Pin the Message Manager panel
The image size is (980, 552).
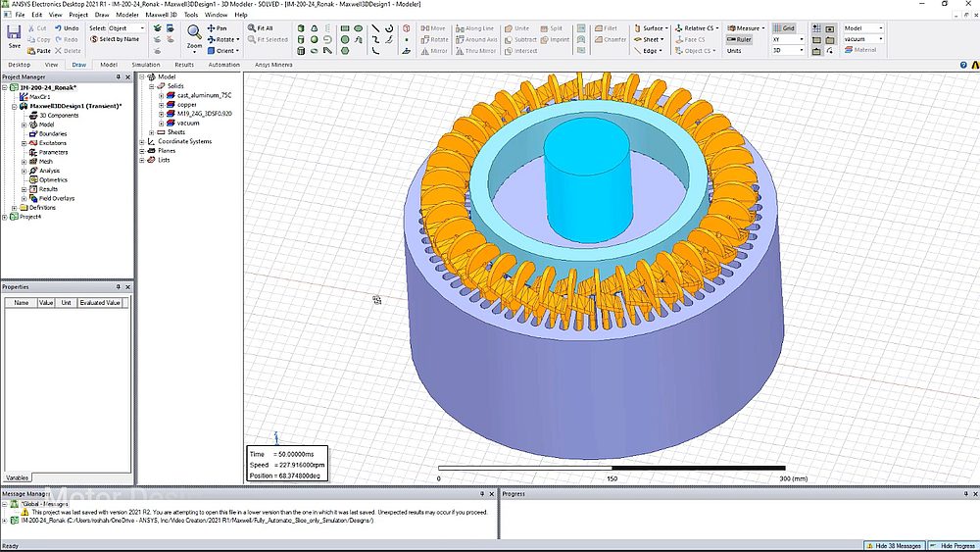coord(482,494)
